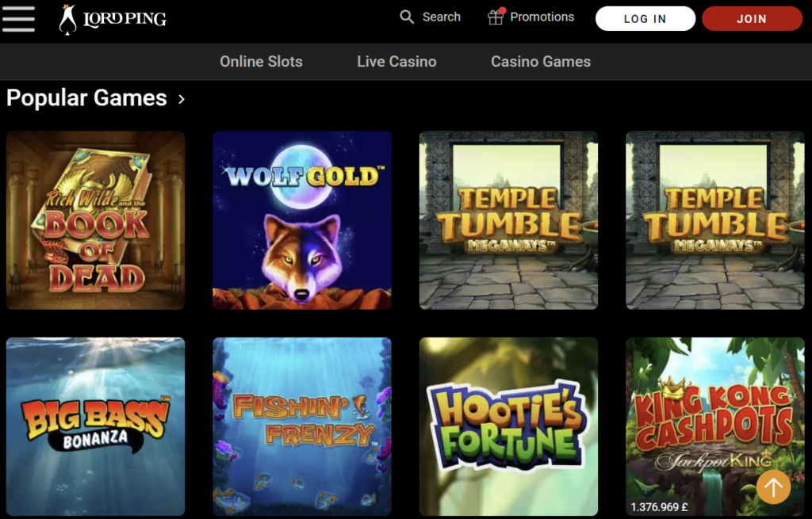Open the Book of Dead game

95,220
